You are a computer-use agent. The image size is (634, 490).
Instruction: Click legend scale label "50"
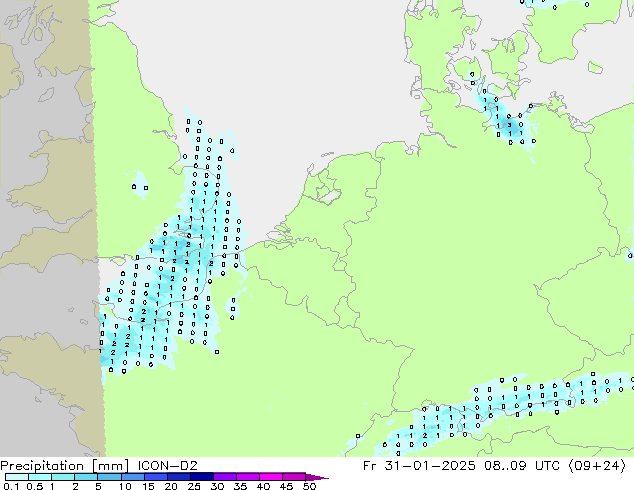[309, 486]
